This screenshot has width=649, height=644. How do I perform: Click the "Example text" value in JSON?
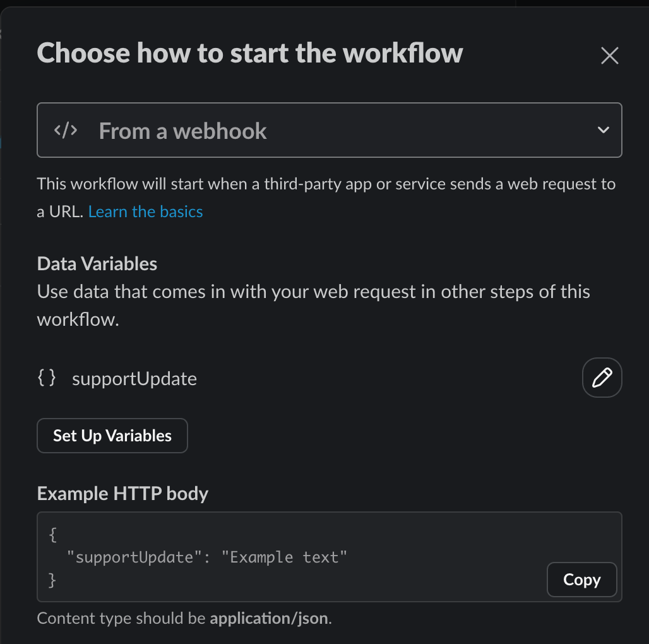click(284, 557)
